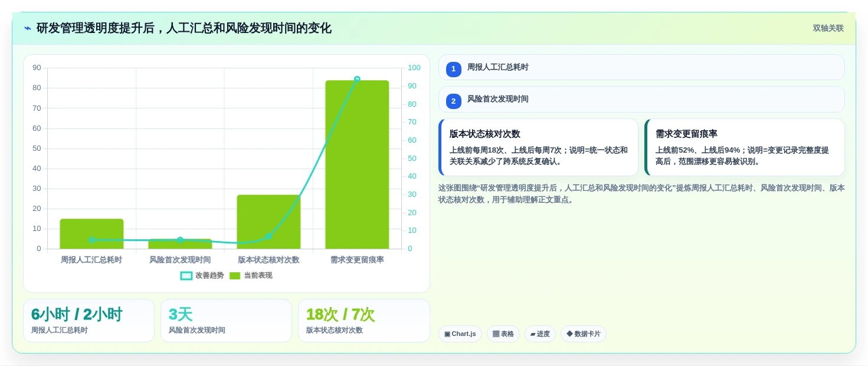
Task: Click the numbered badge 1 icon
Action: 453,70
